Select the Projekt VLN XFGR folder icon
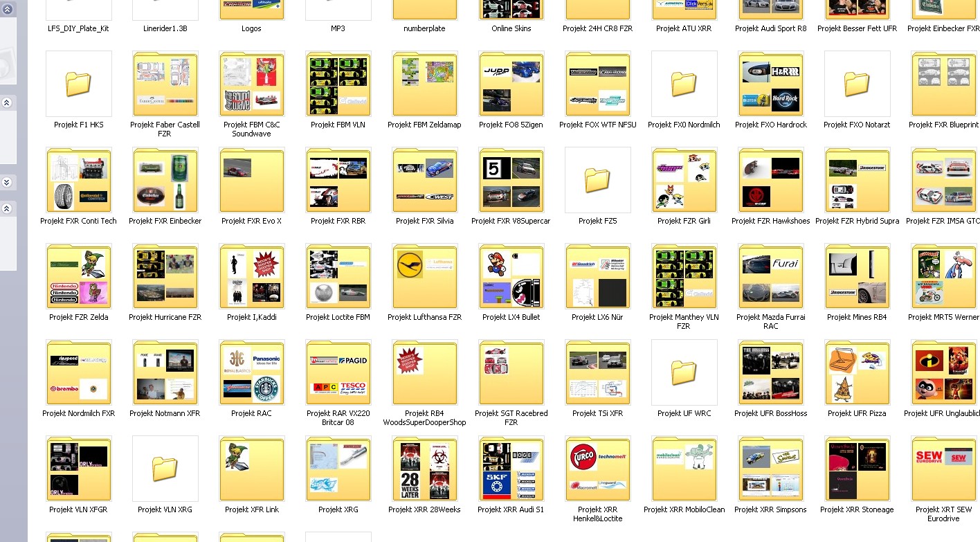The height and width of the screenshot is (542, 980). pos(79,469)
